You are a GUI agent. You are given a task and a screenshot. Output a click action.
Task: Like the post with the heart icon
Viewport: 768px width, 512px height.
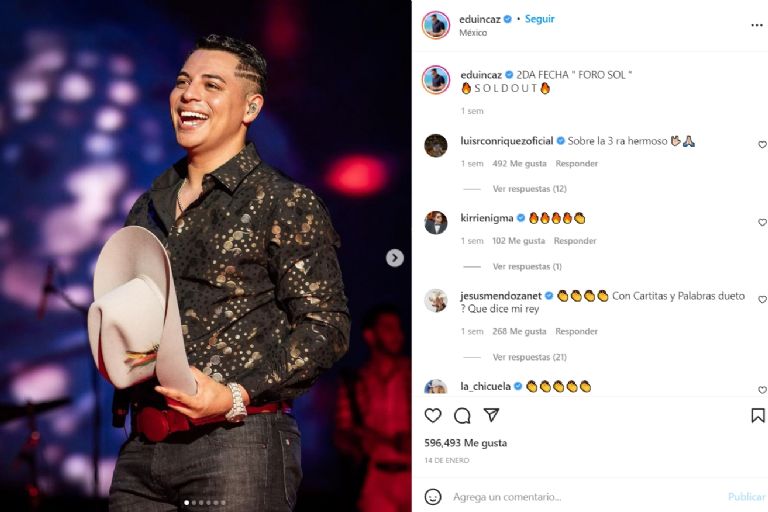(432, 415)
